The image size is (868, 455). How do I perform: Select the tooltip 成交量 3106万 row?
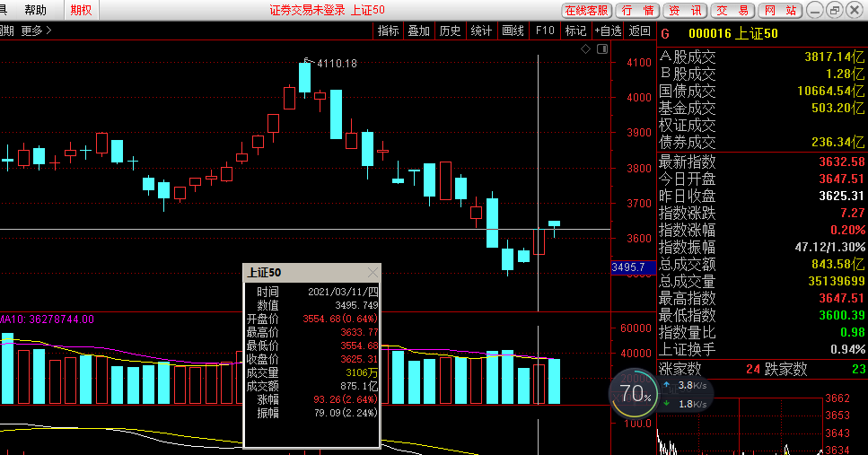coord(312,372)
